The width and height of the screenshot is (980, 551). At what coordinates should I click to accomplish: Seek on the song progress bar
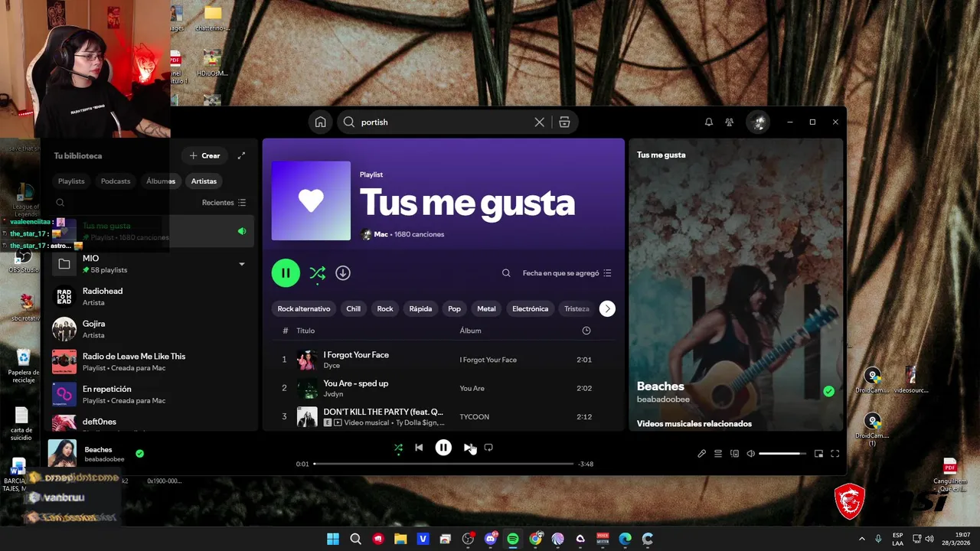(x=443, y=464)
